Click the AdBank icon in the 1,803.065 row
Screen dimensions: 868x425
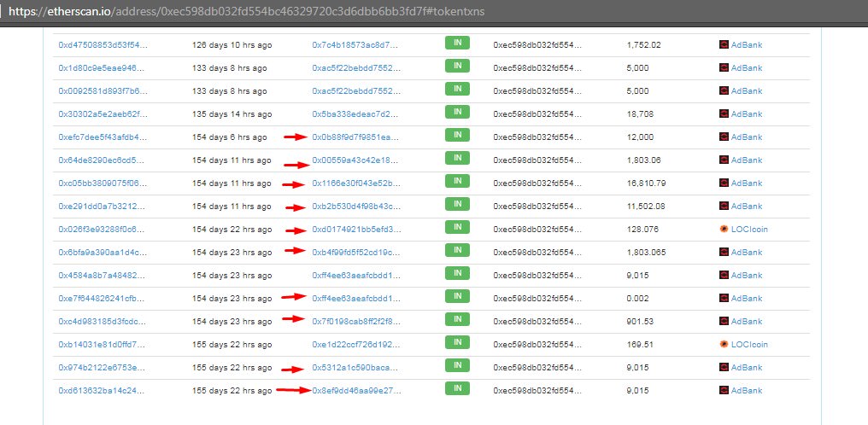724,252
